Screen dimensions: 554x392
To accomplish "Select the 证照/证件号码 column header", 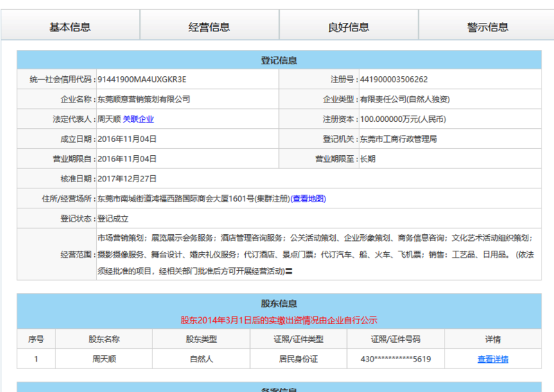I will pos(395,339).
